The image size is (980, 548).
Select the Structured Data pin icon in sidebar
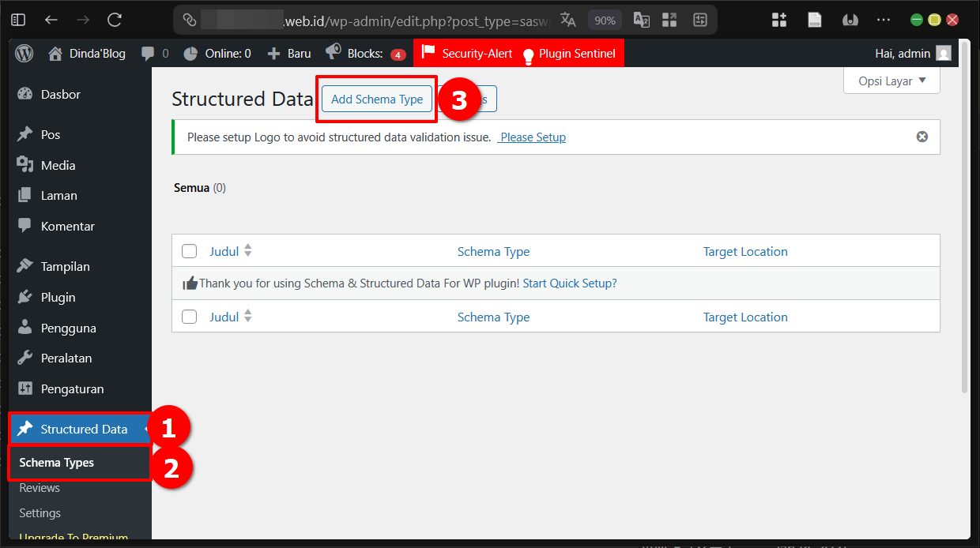click(26, 429)
